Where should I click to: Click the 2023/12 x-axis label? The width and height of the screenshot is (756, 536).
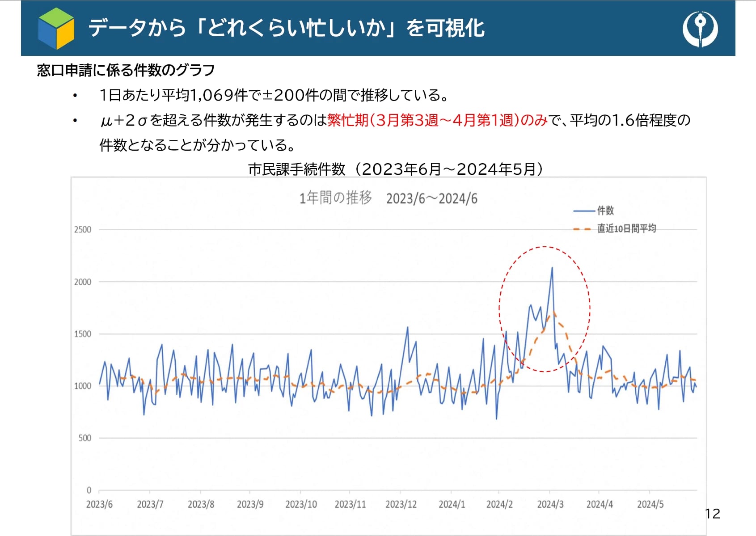click(x=401, y=504)
